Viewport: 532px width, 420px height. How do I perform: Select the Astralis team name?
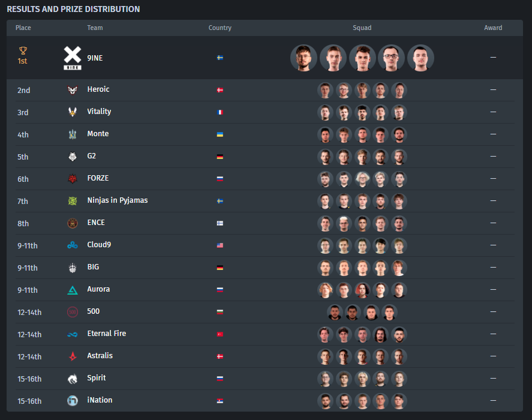pos(100,355)
